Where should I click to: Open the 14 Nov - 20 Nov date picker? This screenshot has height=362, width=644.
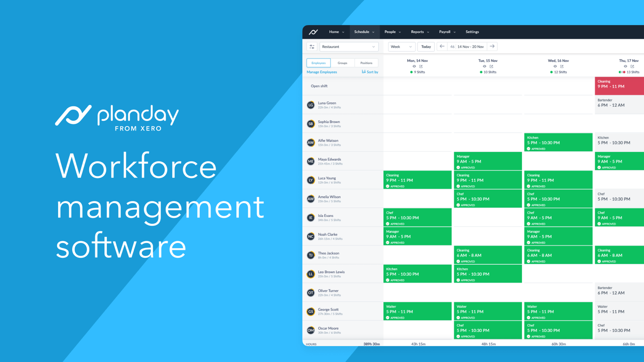pos(467,46)
